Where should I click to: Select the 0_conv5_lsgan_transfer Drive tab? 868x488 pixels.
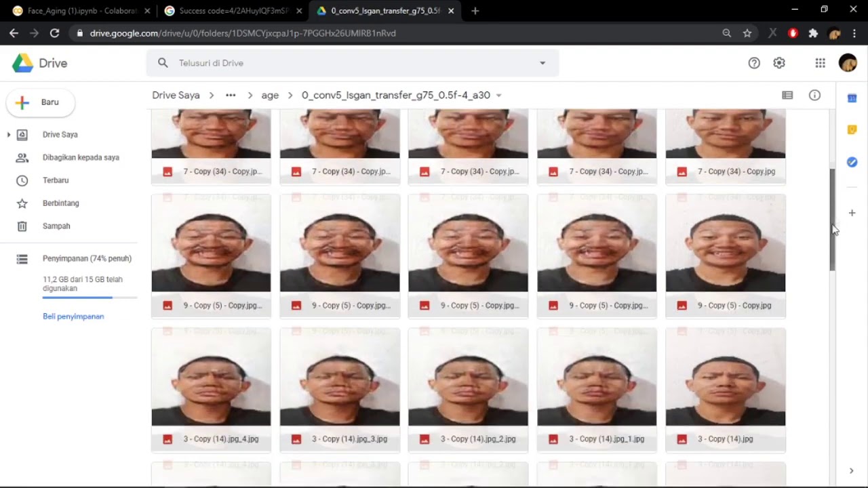(x=385, y=11)
